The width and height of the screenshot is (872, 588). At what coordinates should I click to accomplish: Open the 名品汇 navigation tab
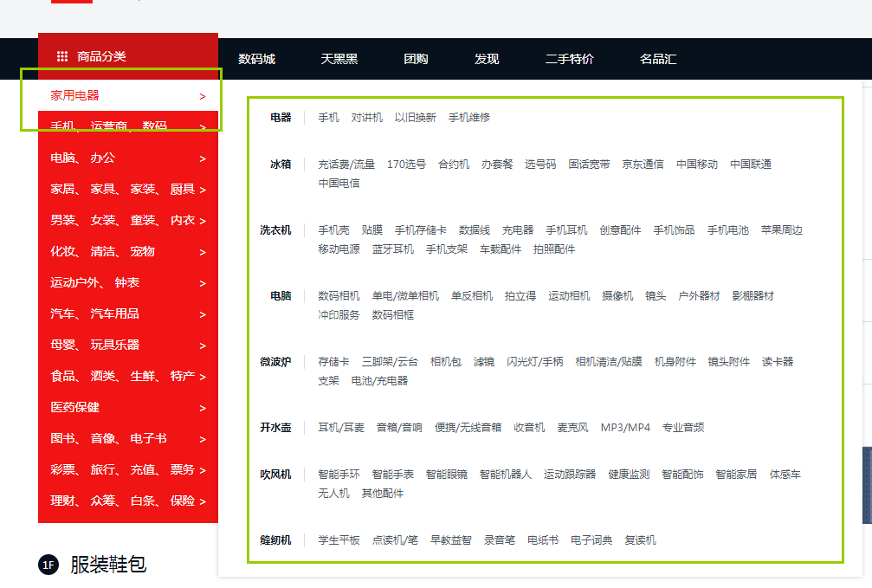[658, 59]
